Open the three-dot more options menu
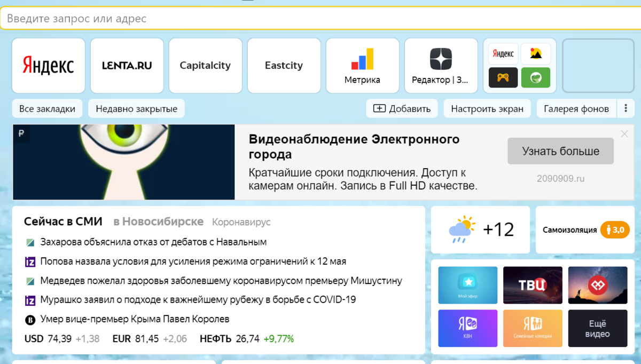 pyautogui.click(x=626, y=109)
